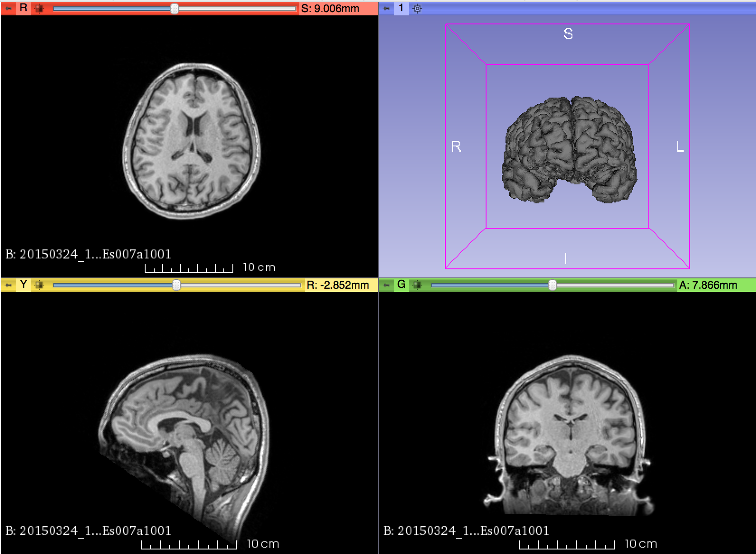Screen dimensions: 756x554
Task: Click volume name label in Green coronal view
Action: (x=467, y=531)
